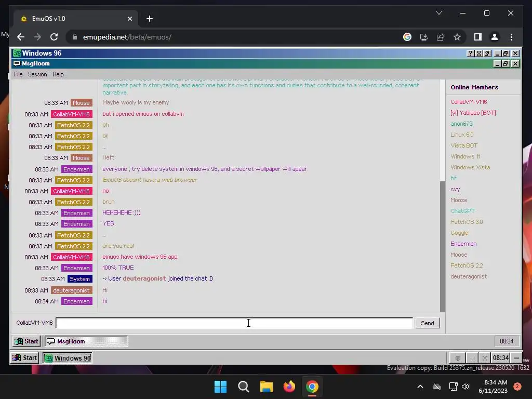Select Windows 11 in Online Members
Screen dimensions: 532x399
(x=465, y=156)
